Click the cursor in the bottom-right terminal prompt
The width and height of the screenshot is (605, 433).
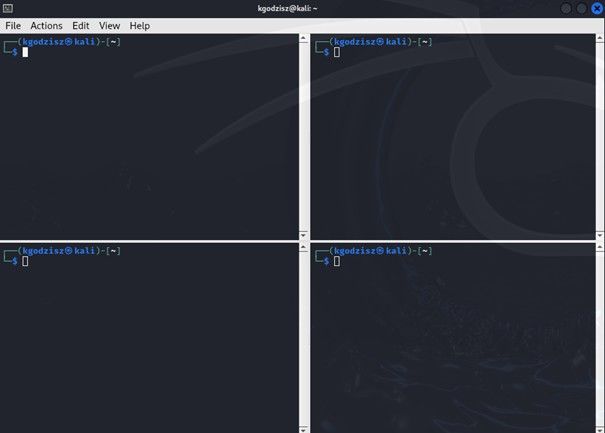tap(337, 261)
